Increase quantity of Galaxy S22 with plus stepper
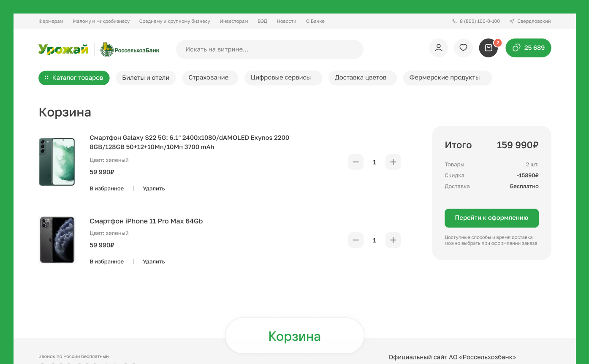Image resolution: width=589 pixels, height=364 pixels. 393,162
